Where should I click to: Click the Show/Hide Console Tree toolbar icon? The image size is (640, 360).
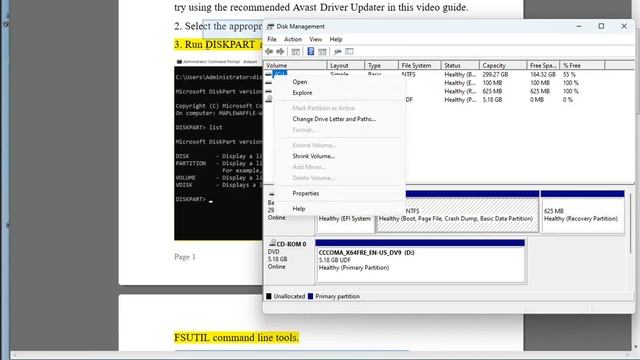[296, 51]
